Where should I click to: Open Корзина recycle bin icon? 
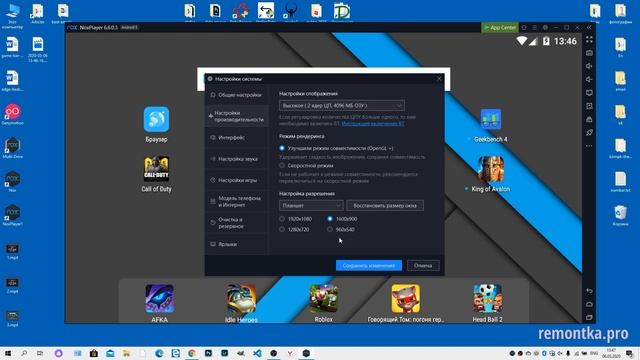tap(620, 215)
